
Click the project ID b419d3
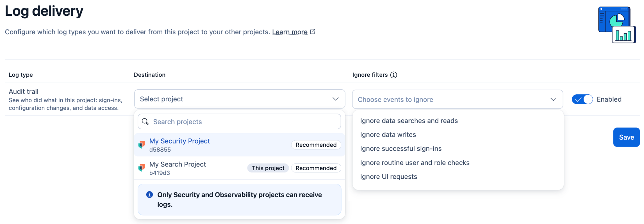[x=159, y=173]
